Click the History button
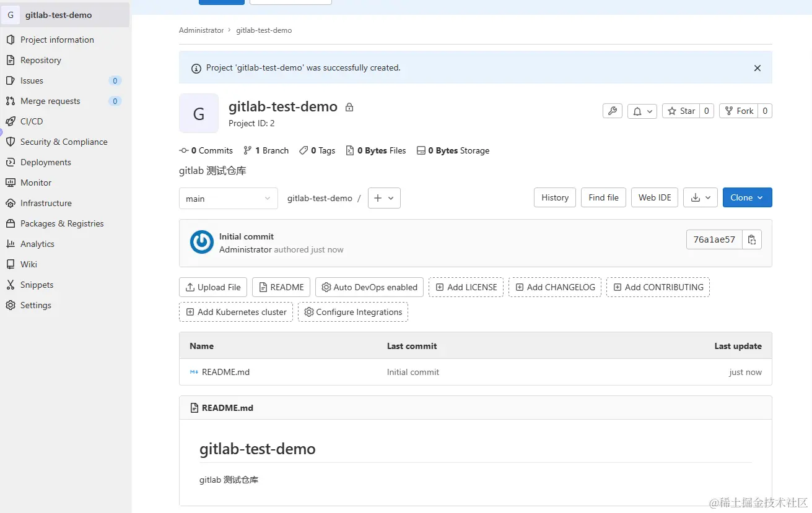 point(555,197)
